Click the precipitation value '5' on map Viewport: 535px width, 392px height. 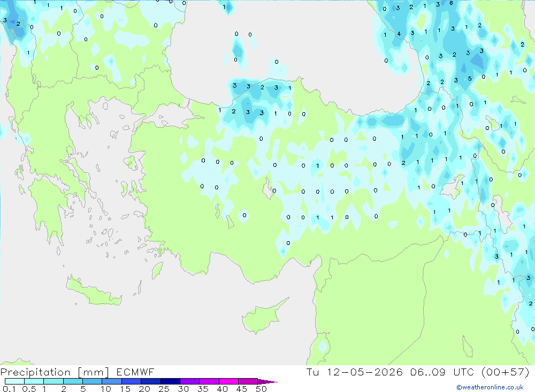pyautogui.click(x=470, y=79)
